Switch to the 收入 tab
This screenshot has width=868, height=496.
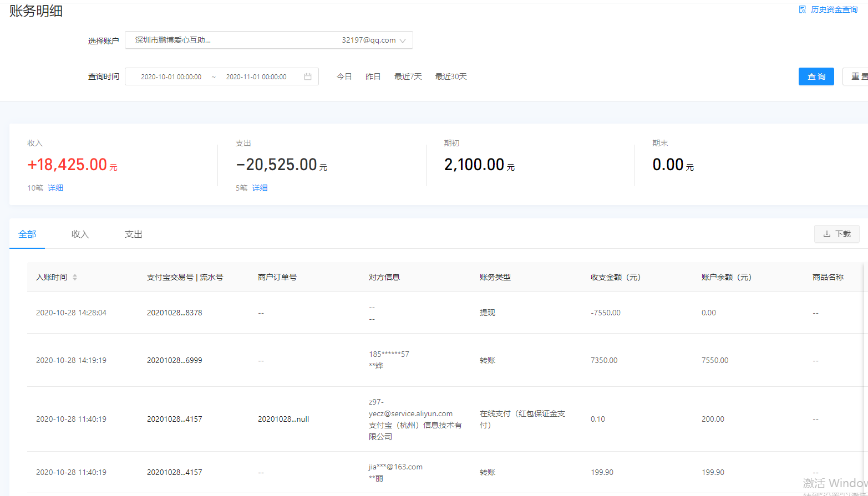80,234
